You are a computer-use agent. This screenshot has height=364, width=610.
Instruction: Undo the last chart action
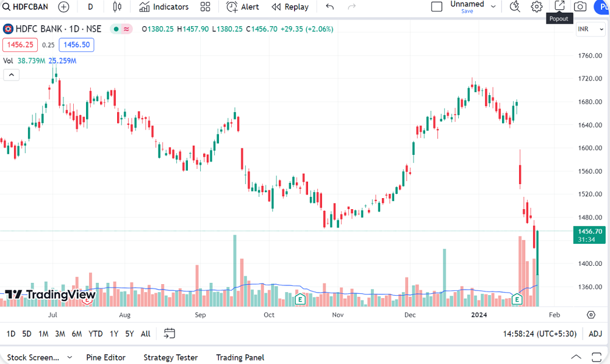point(330,7)
